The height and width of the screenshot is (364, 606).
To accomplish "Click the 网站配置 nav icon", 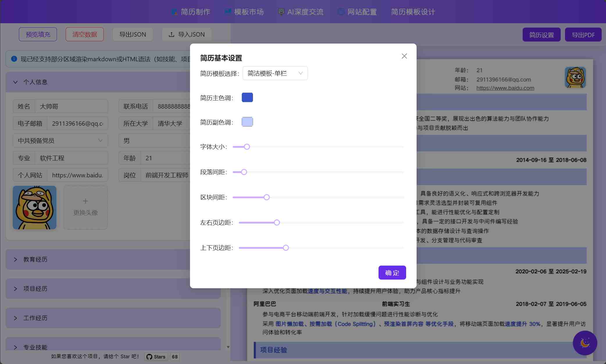I will [x=341, y=12].
